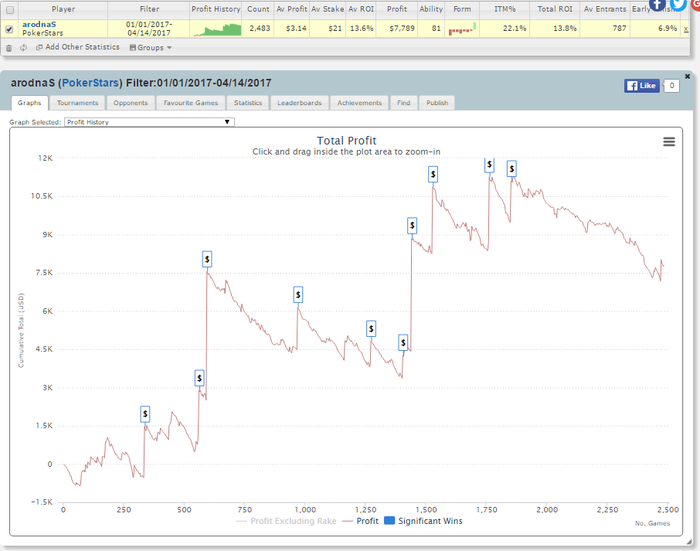Screen dimensions: 700x551
Task: Open the Publish tab
Action: click(437, 103)
